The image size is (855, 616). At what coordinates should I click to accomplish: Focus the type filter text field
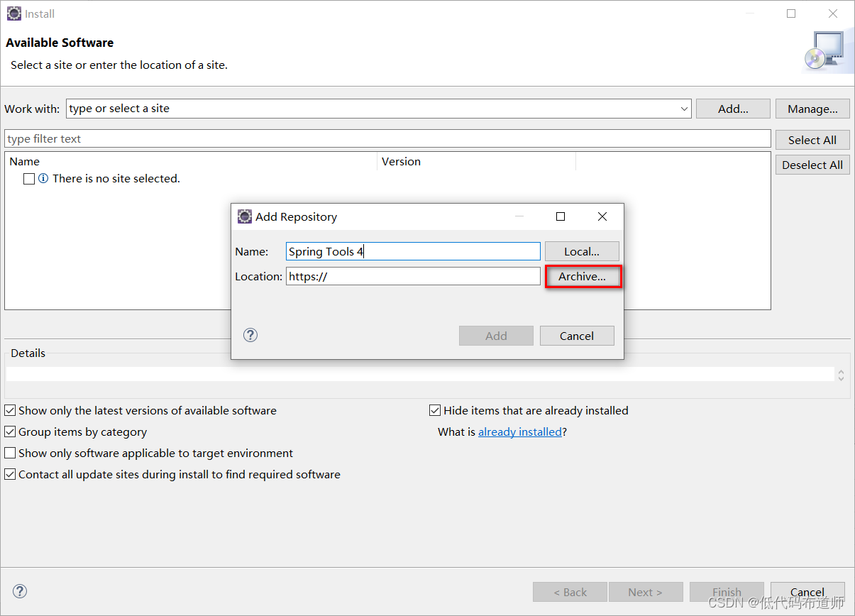(x=387, y=138)
